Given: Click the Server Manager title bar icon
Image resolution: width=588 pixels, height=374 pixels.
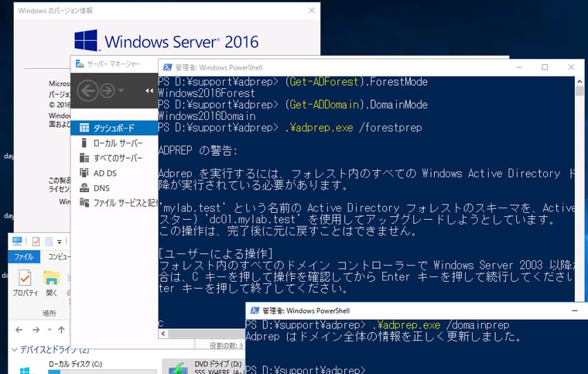Looking at the screenshot, I should coord(80,64).
